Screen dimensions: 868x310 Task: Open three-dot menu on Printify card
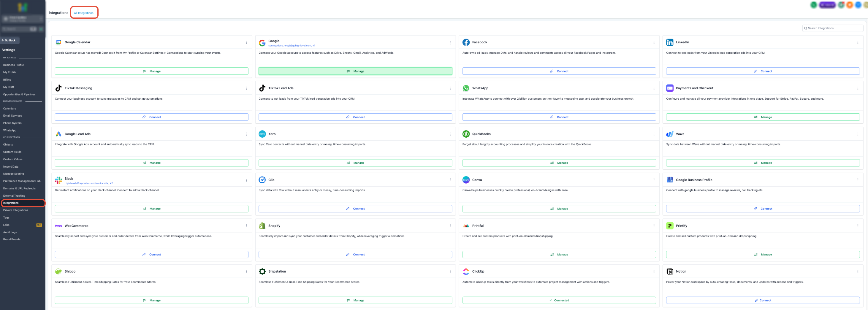click(858, 225)
